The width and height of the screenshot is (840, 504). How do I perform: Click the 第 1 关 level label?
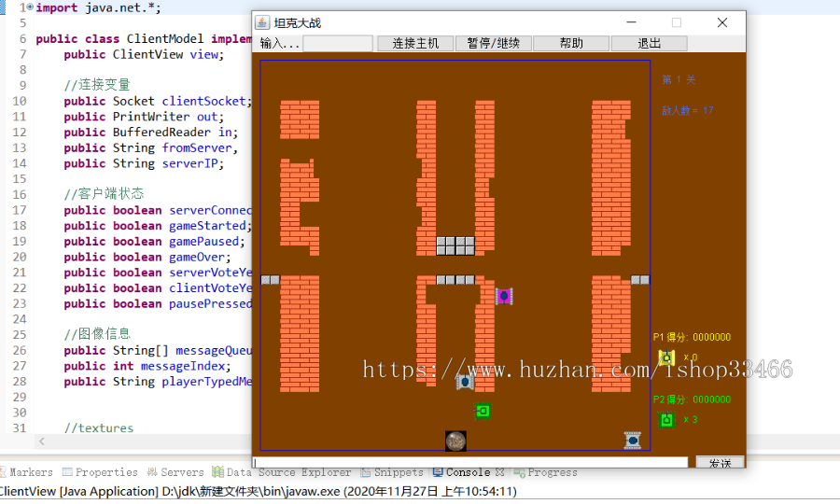(679, 80)
